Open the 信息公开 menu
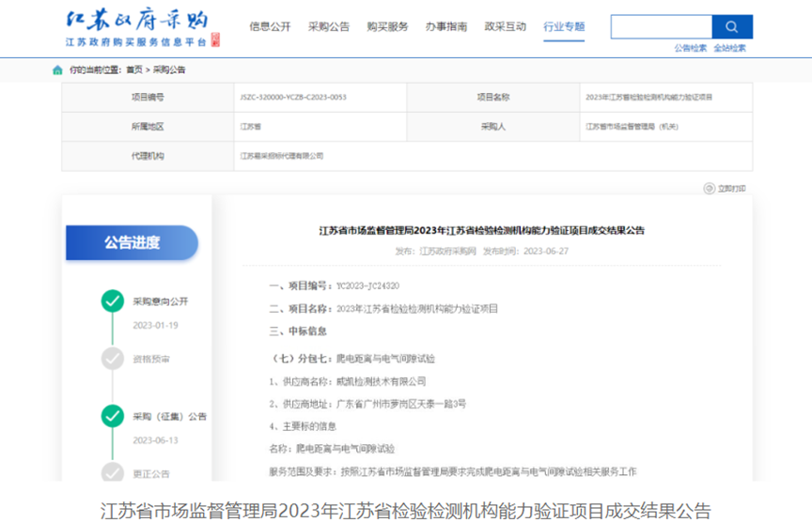The image size is (812, 523). click(270, 27)
